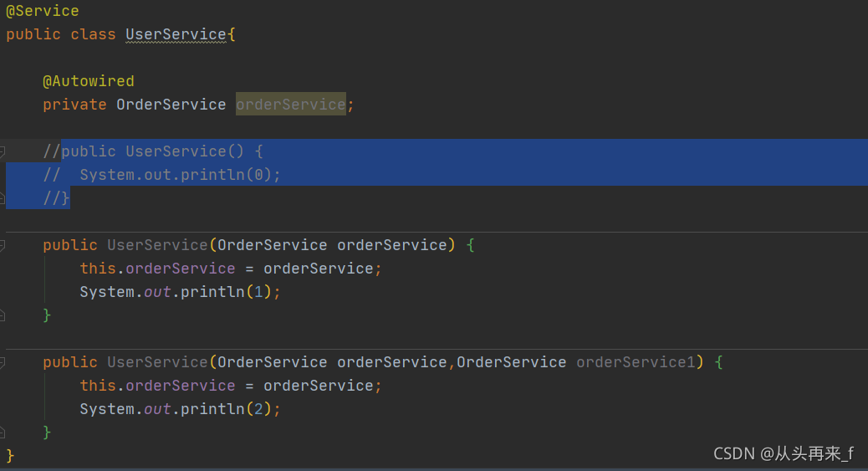This screenshot has height=471, width=868.
Task: Click the CSDN watermark text
Action: tap(784, 453)
